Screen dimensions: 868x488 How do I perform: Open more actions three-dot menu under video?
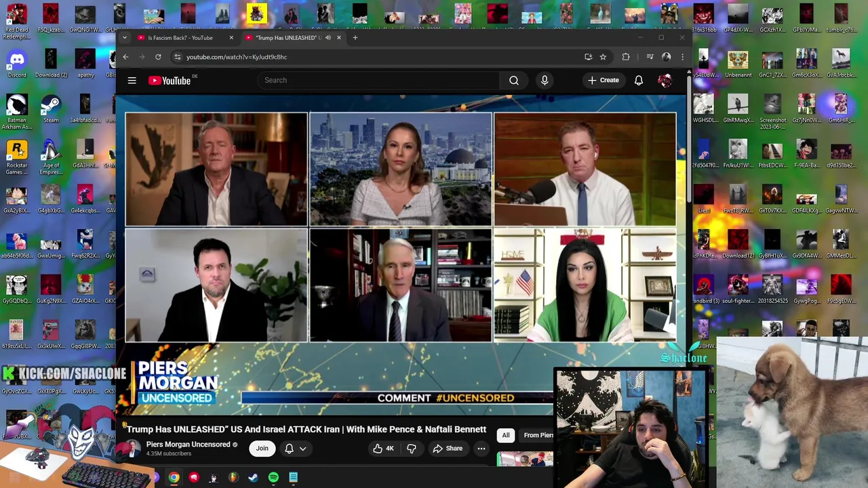pyautogui.click(x=481, y=449)
